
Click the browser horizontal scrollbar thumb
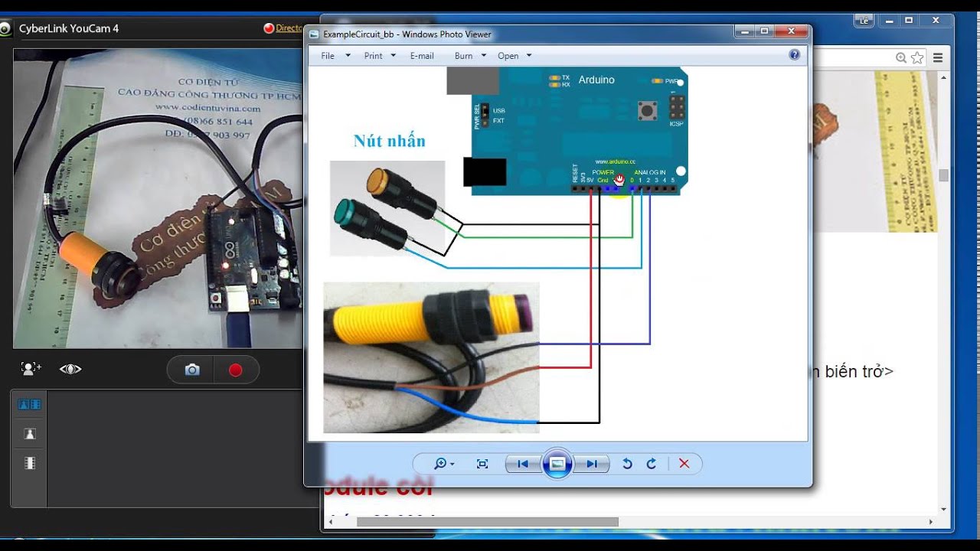tap(487, 522)
